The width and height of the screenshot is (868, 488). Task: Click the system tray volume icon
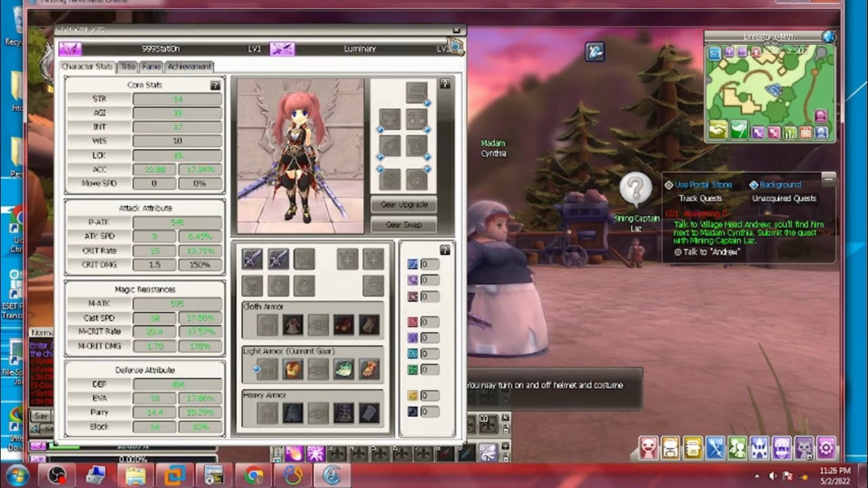point(772,476)
